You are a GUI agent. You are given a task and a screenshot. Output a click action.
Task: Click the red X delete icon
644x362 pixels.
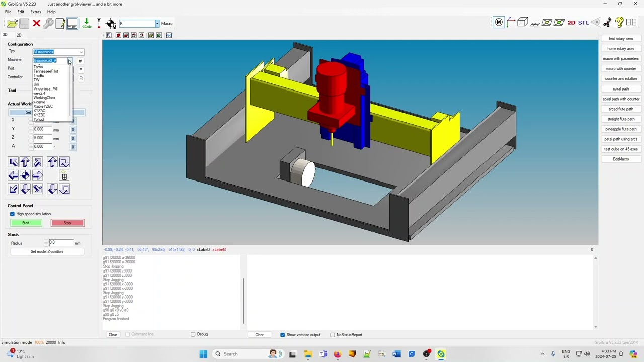(36, 23)
